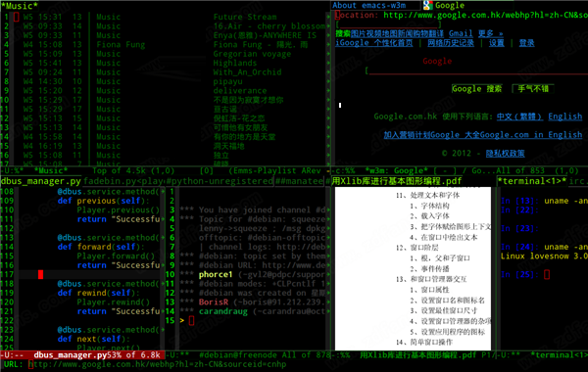588x372 pixels.
Task: Follow the 翻译 link
Action: tap(436, 33)
